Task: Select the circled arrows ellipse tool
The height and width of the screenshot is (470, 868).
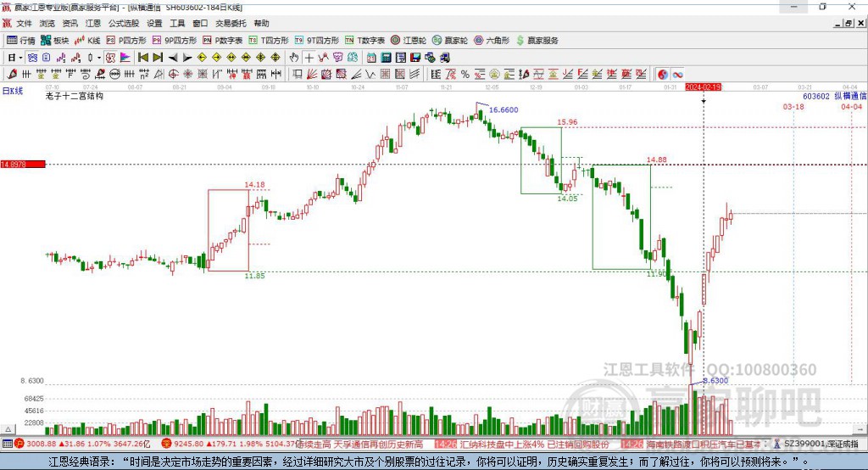Action: pyautogui.click(x=114, y=75)
